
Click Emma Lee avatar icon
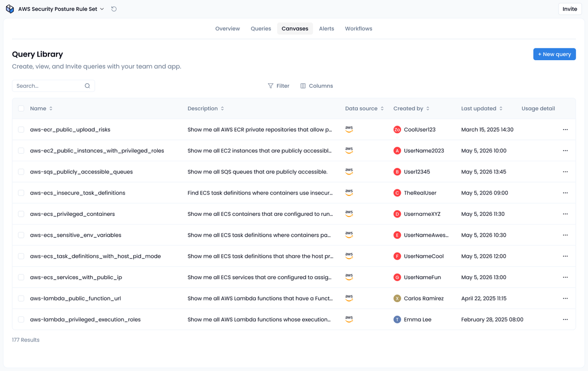(397, 319)
